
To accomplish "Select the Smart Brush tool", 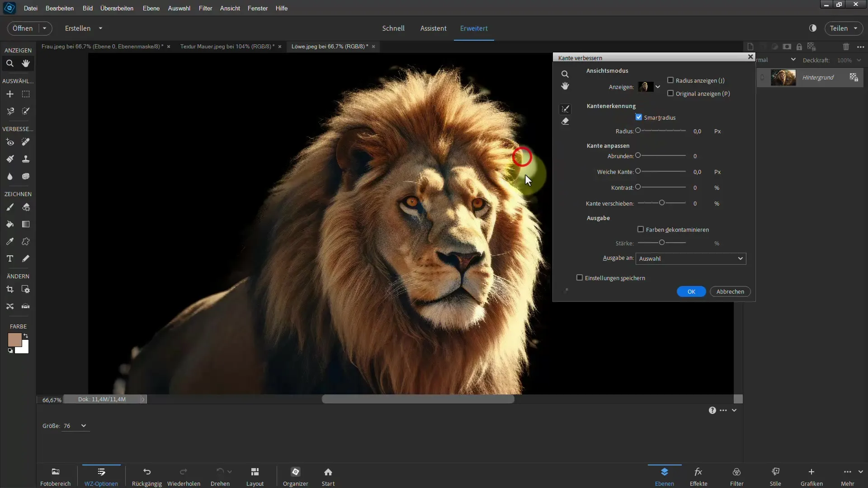I will pos(10,159).
